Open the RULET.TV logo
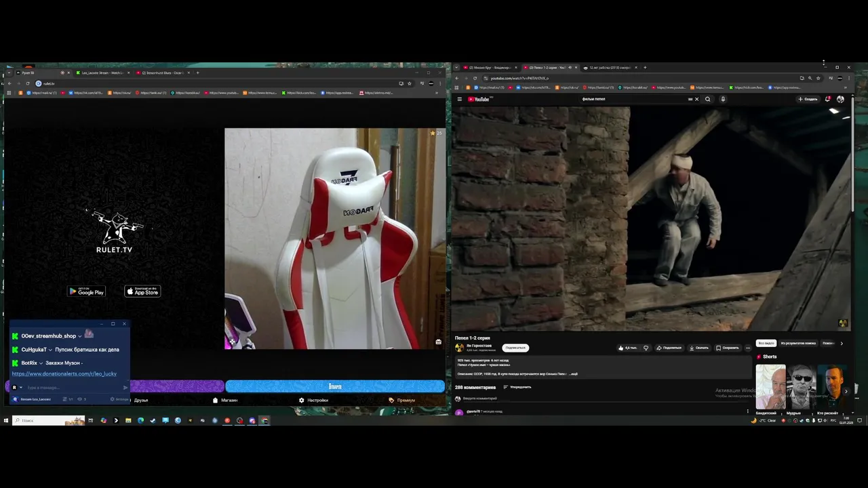 point(115,232)
